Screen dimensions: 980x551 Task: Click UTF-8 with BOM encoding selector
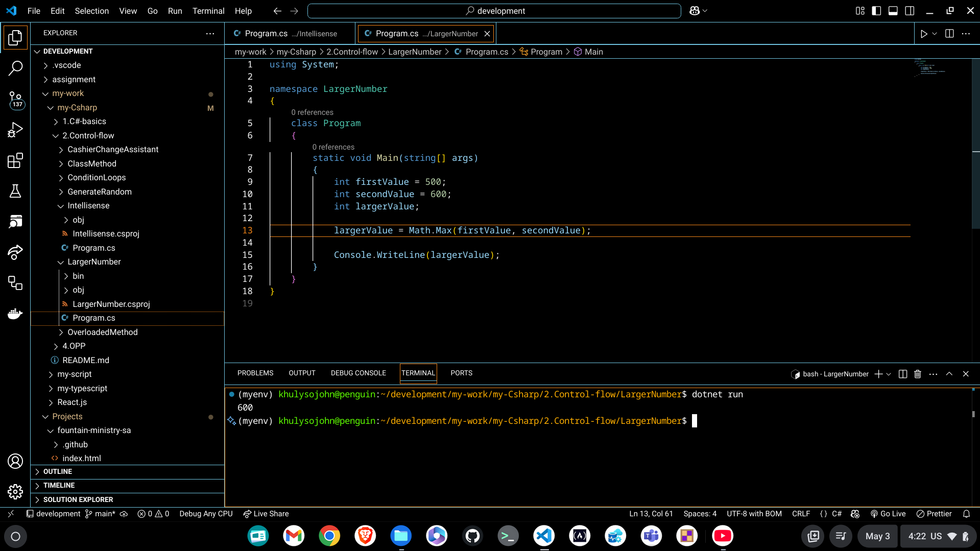[754, 514]
